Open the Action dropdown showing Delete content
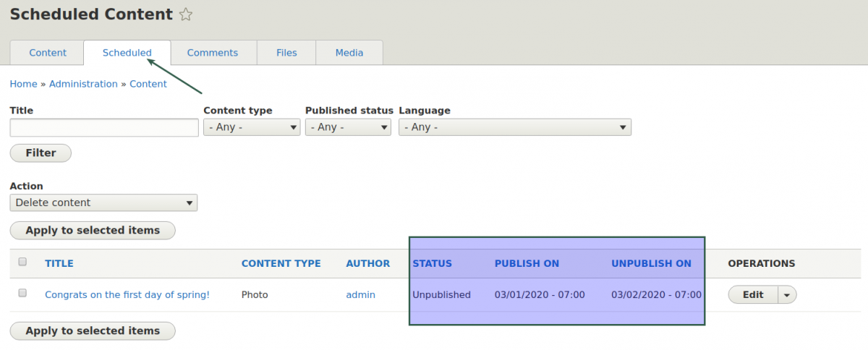The height and width of the screenshot is (350, 868). (x=103, y=202)
